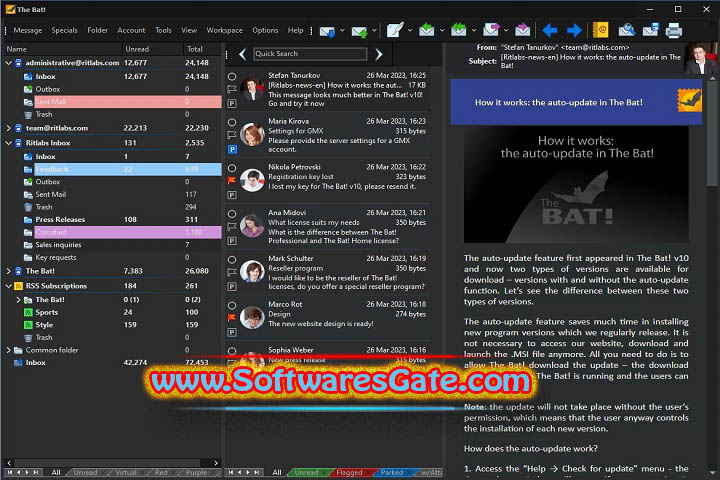Expand the Common folder node
Viewport: 720px width, 480px height.
click(x=8, y=350)
